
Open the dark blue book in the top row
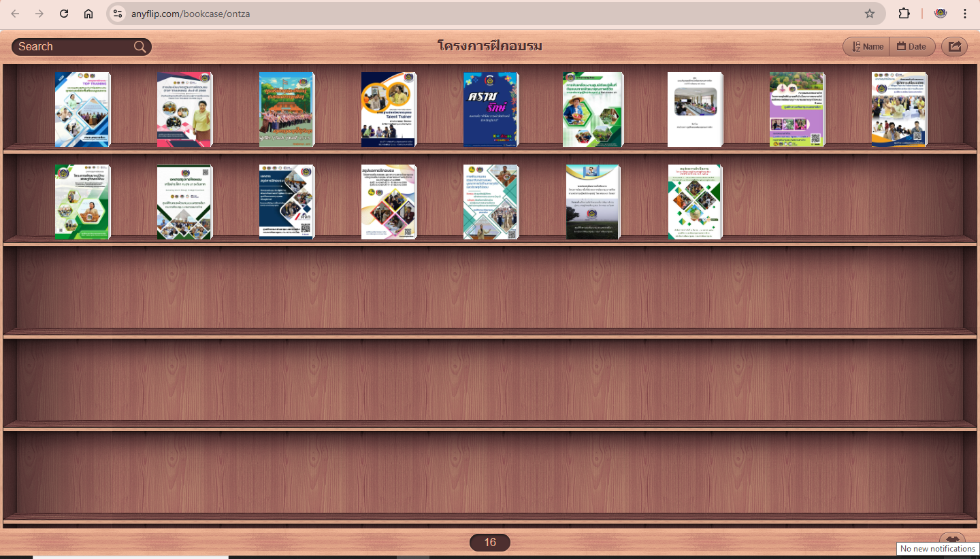tap(491, 109)
